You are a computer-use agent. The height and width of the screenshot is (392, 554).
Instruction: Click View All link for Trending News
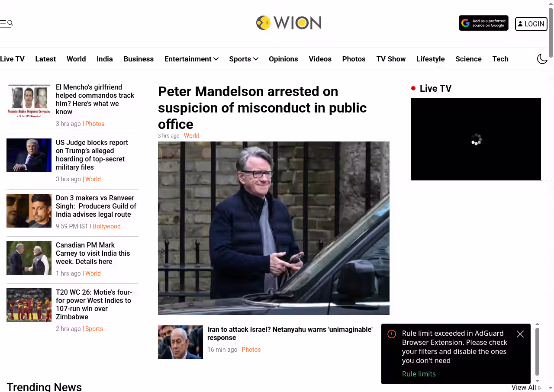(526, 387)
